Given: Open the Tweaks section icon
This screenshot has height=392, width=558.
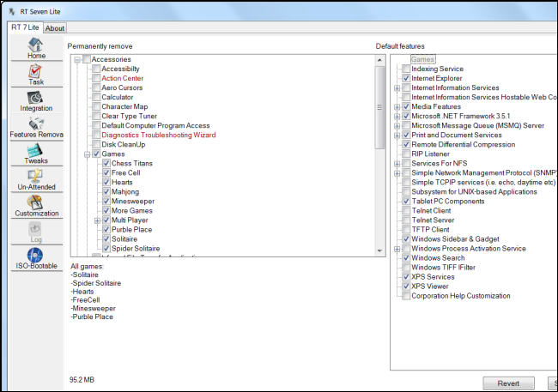Looking at the screenshot, I should [x=34, y=150].
